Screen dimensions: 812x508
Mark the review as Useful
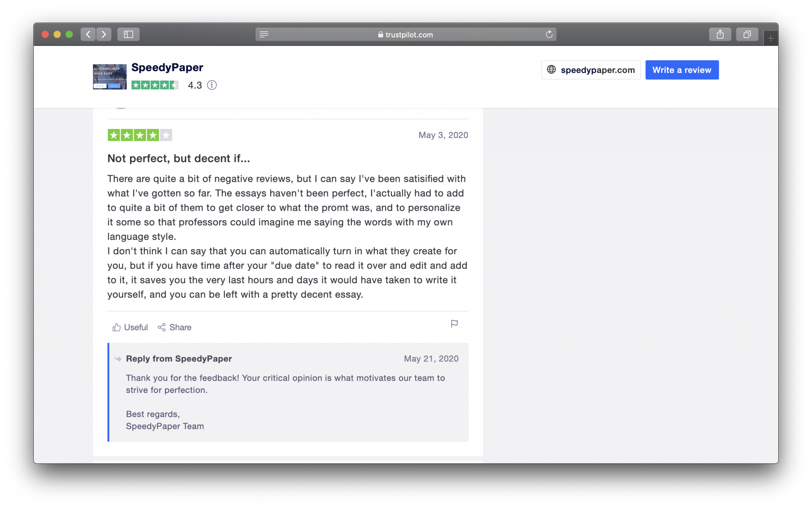click(130, 327)
